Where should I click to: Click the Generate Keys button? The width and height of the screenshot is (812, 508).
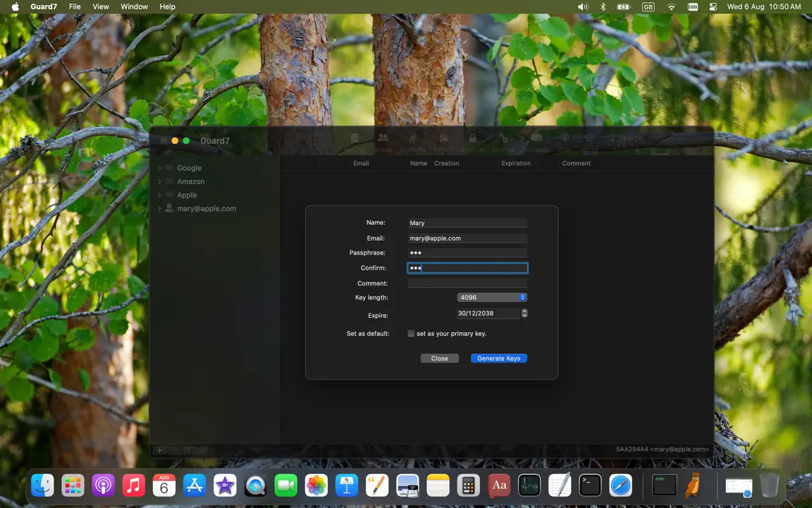coord(499,358)
